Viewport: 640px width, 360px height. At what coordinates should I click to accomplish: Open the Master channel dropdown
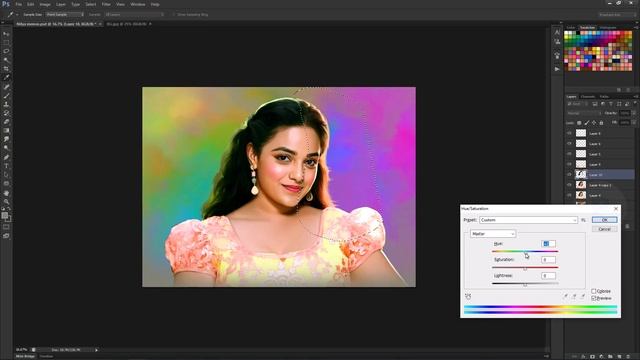[x=493, y=234]
